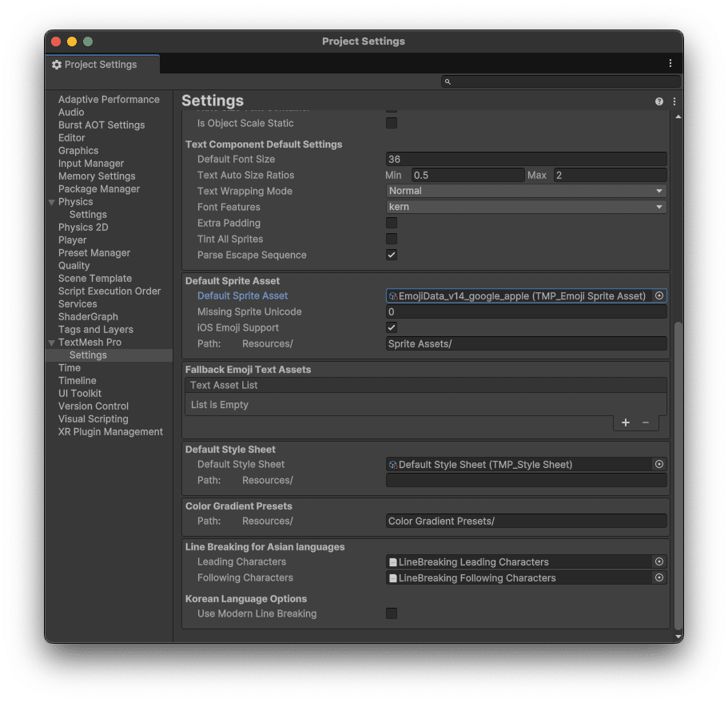Image resolution: width=728 pixels, height=702 pixels.
Task: Select Physics 2D category
Action: 83,228
